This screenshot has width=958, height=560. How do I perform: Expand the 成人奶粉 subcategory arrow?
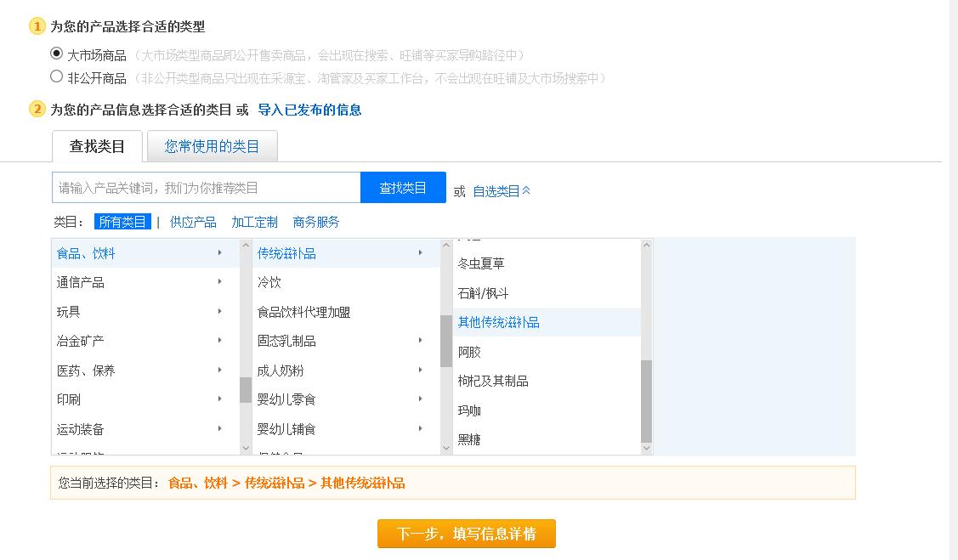click(421, 370)
